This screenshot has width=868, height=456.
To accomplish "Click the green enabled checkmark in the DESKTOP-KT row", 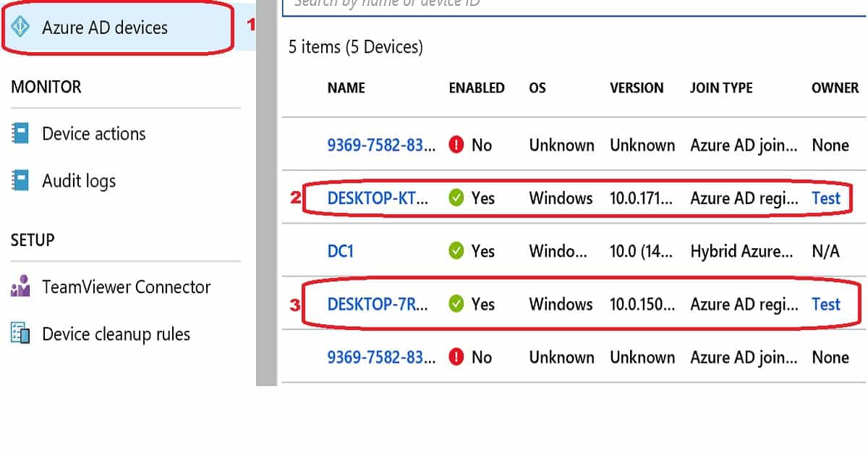I will (456, 198).
